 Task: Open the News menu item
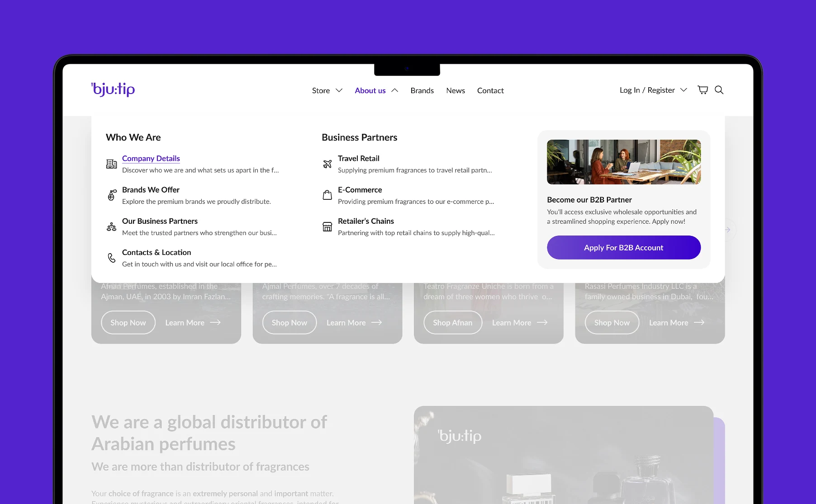click(x=455, y=90)
